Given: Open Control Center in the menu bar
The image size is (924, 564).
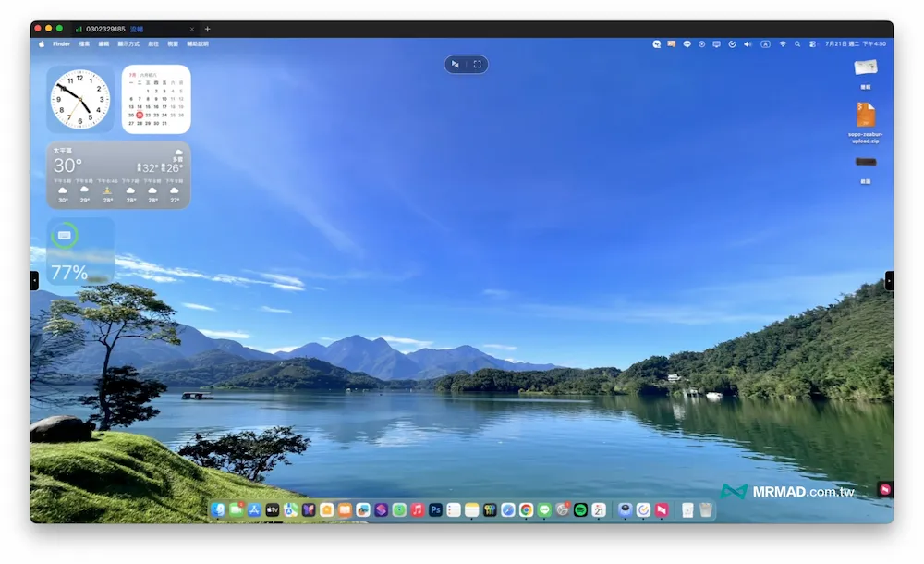Looking at the screenshot, I should coord(812,44).
